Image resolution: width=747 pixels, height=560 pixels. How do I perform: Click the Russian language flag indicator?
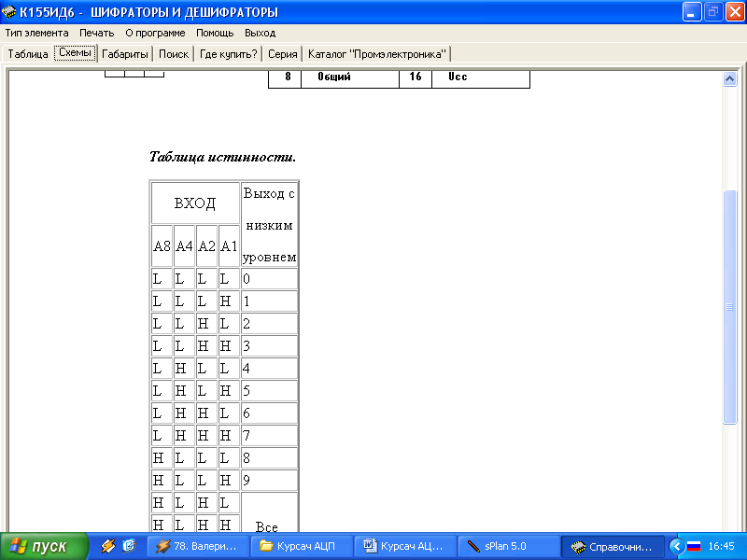pos(694,546)
